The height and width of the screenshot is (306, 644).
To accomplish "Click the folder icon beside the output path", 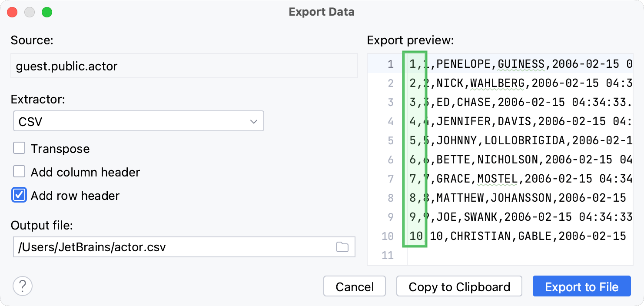I will pos(342,247).
